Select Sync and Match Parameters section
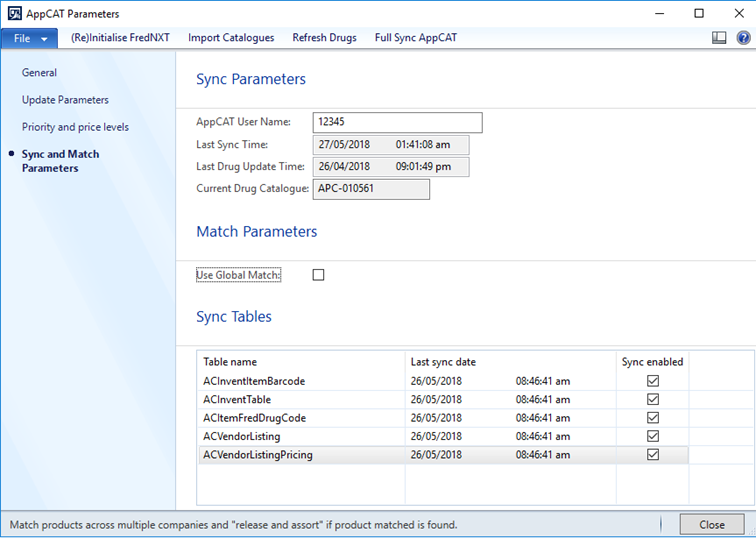Image resolution: width=756 pixels, height=539 pixels. click(x=60, y=161)
